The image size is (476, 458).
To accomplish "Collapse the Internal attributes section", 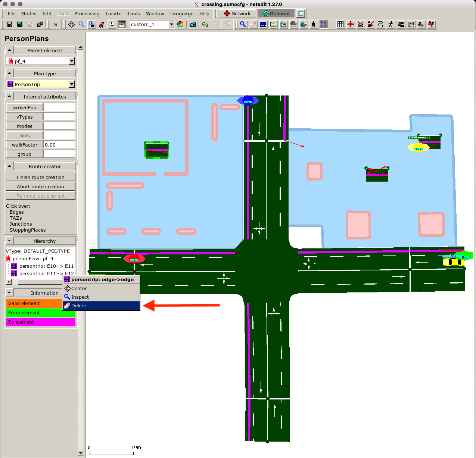I will [x=9, y=96].
